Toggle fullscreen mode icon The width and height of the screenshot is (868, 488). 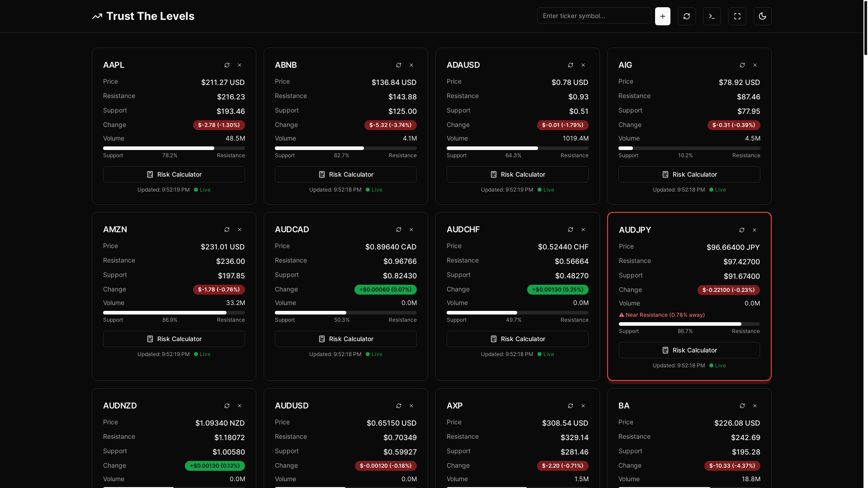[737, 16]
